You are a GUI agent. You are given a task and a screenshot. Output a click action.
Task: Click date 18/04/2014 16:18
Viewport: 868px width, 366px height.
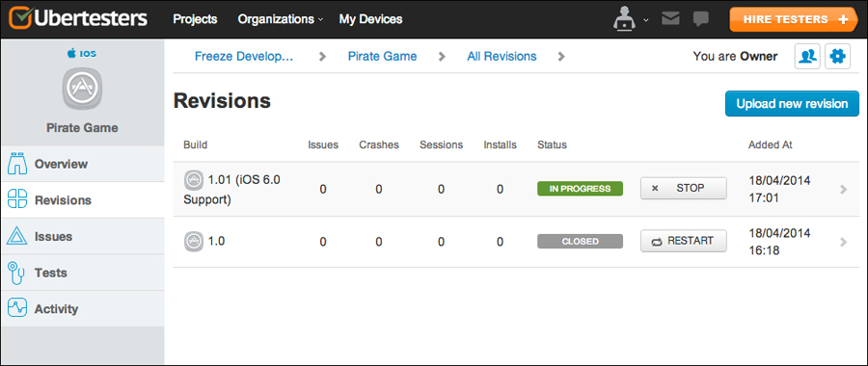click(x=779, y=242)
